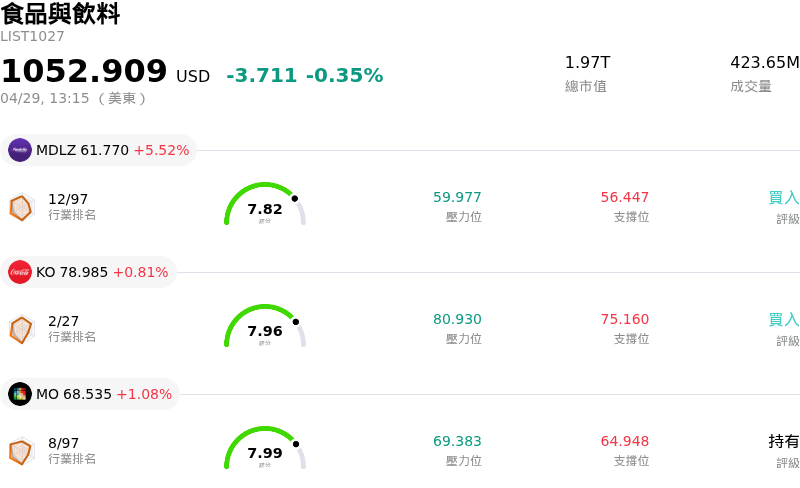This screenshot has width=800, height=488.
Task: Click the 7.96 score gauge
Action: point(265,328)
